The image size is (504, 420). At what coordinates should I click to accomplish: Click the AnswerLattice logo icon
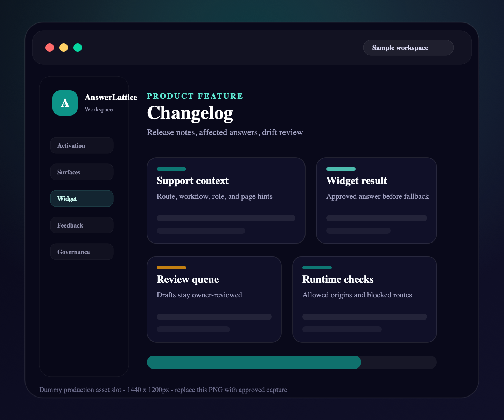[x=65, y=103]
